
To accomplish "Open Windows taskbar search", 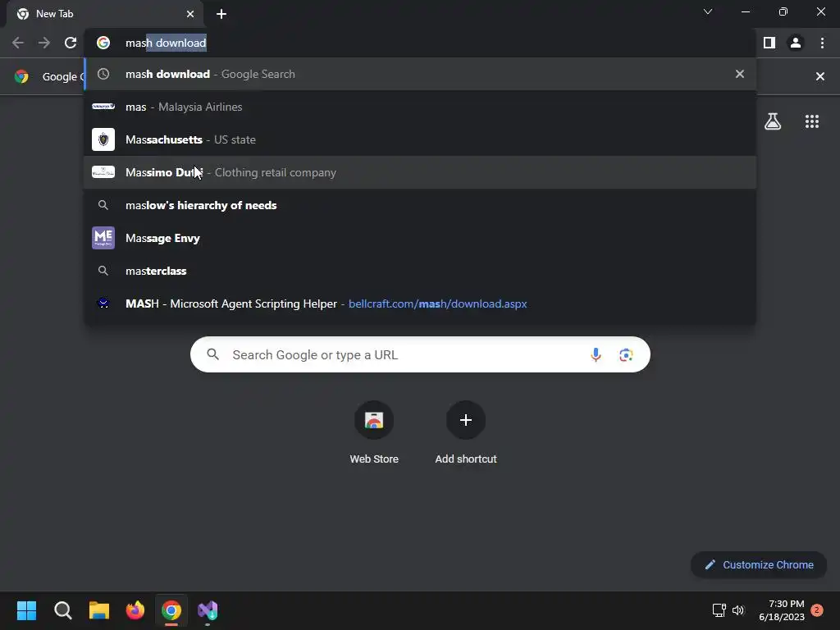I will [x=62, y=610].
